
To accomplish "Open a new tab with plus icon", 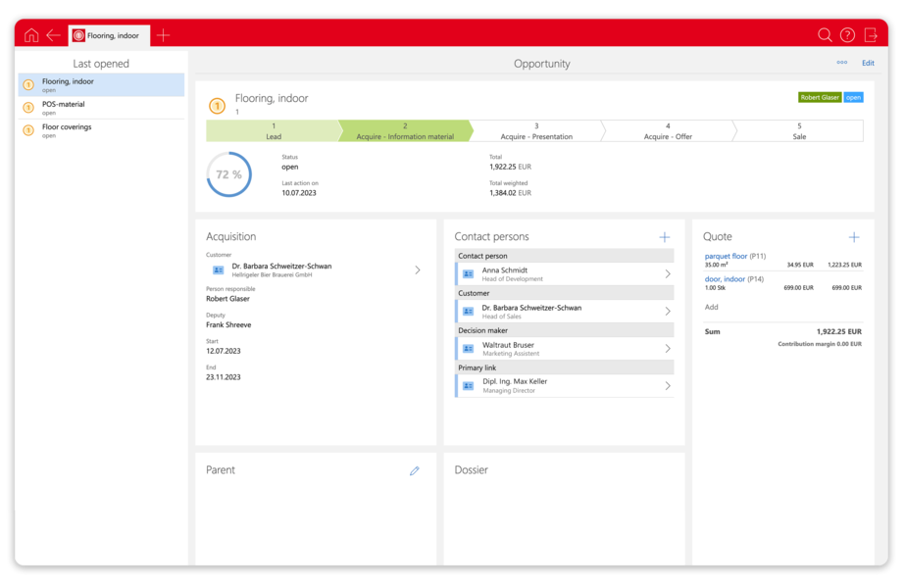I will click(x=163, y=35).
